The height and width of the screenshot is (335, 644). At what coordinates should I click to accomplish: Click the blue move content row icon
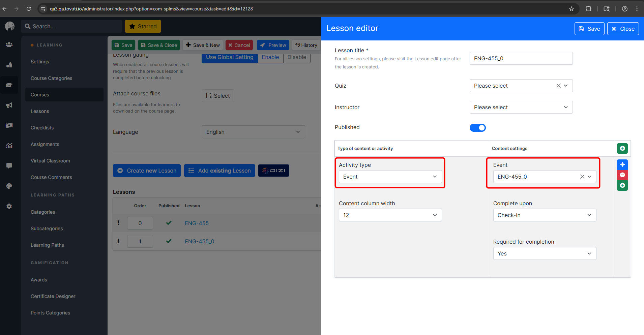pyautogui.click(x=622, y=164)
